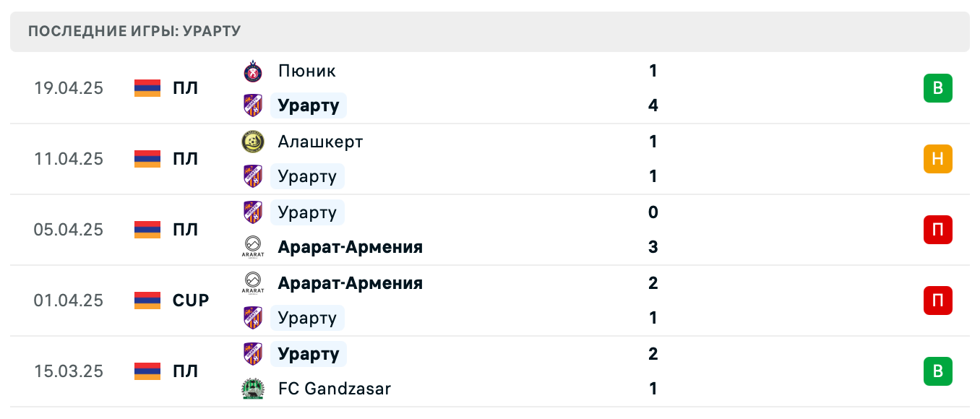Click the red П badge on the CUP match row
Image resolution: width=980 pixels, height=419 pixels.
coord(938,301)
